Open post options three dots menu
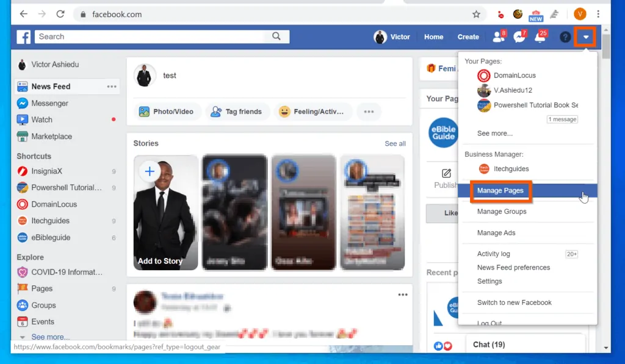Screen dimensions: 625x364 pyautogui.click(x=403, y=294)
